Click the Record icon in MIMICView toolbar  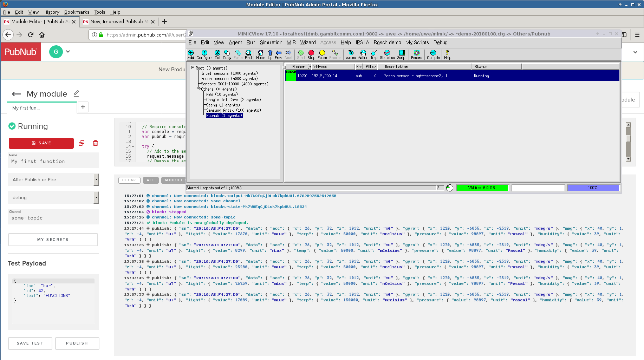[417, 54]
